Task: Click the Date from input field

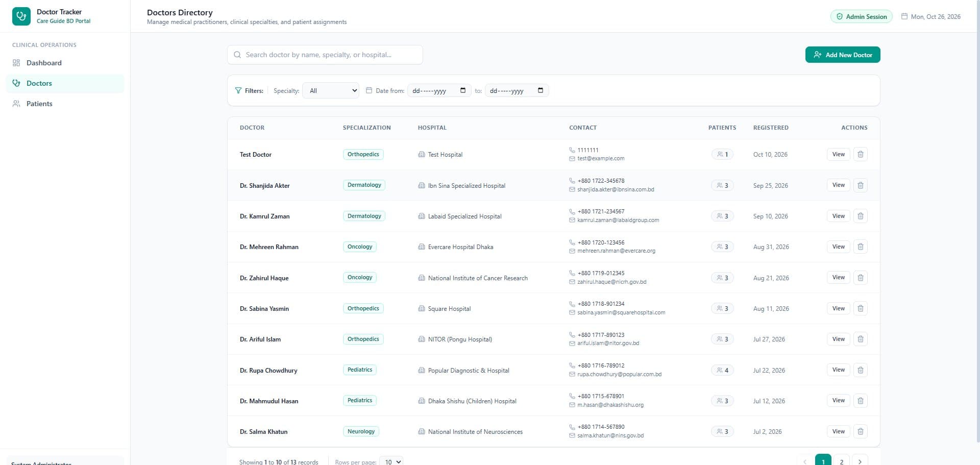Action: (439, 90)
